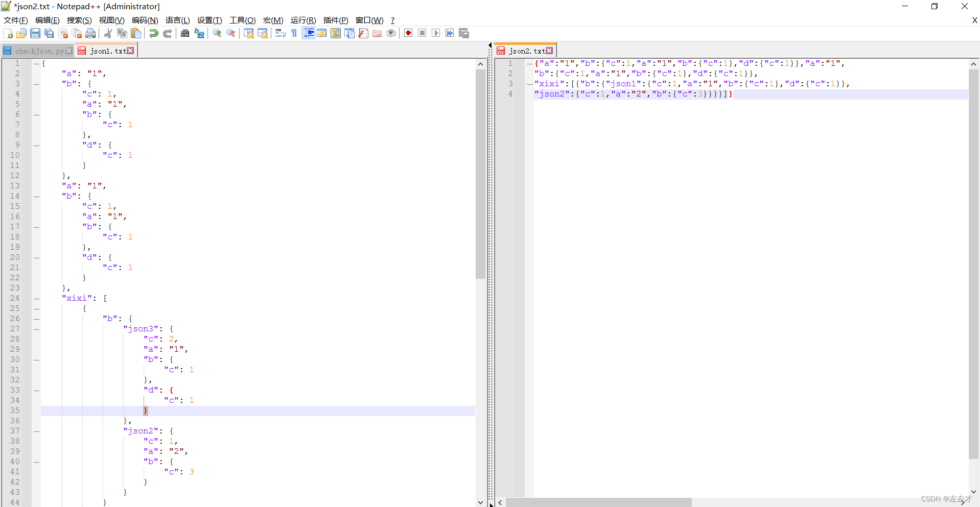The height and width of the screenshot is (507, 980).
Task: Open 视图(V) menu
Action: pyautogui.click(x=112, y=20)
